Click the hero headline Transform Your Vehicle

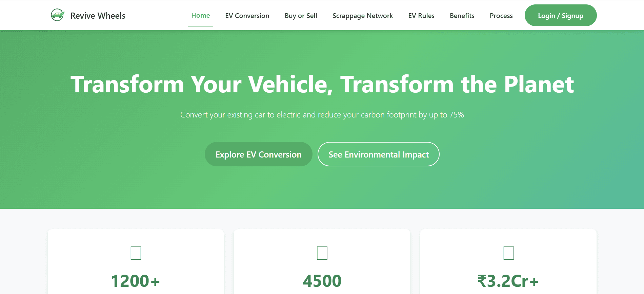(x=322, y=84)
